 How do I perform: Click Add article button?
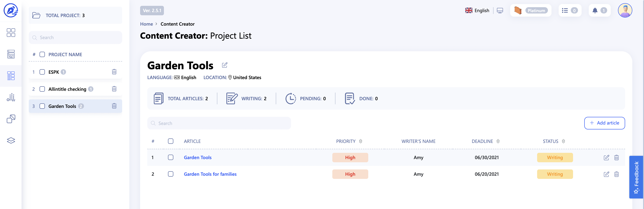[604, 123]
